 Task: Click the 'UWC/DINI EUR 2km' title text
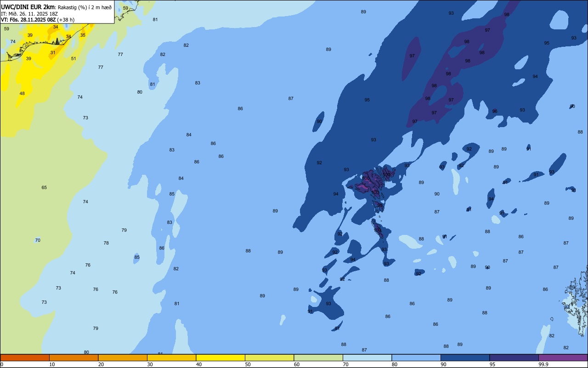click(x=27, y=7)
